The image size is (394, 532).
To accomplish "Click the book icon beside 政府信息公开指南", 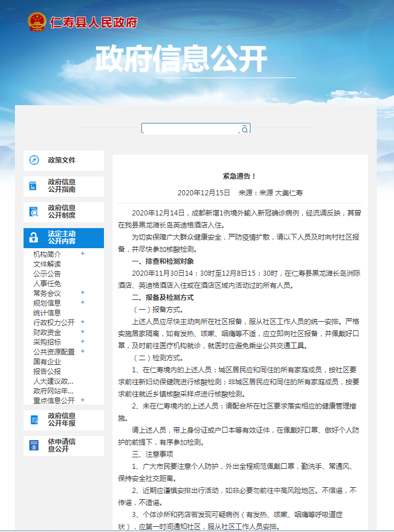I will (x=33, y=186).
